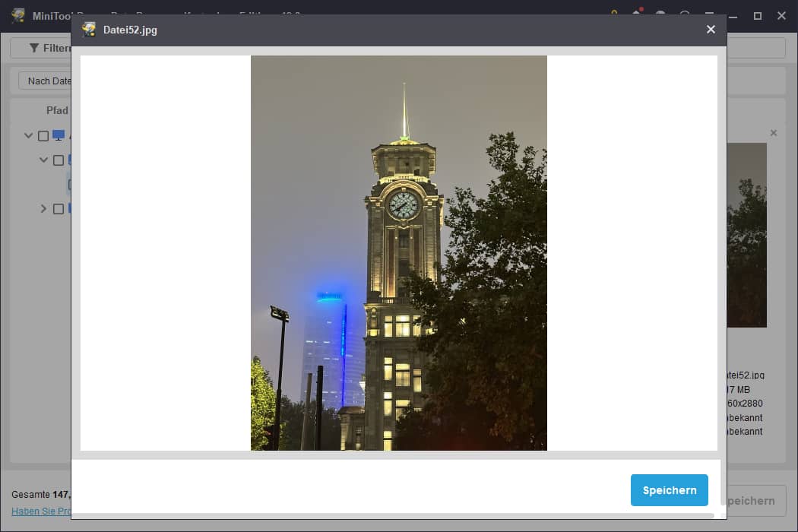This screenshot has height=532, width=798.
Task: Click Speichern in the preview dialog
Action: point(670,490)
